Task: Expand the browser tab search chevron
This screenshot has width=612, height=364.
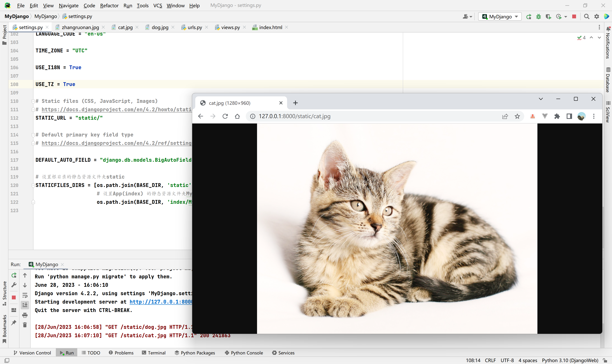Action: (x=541, y=99)
